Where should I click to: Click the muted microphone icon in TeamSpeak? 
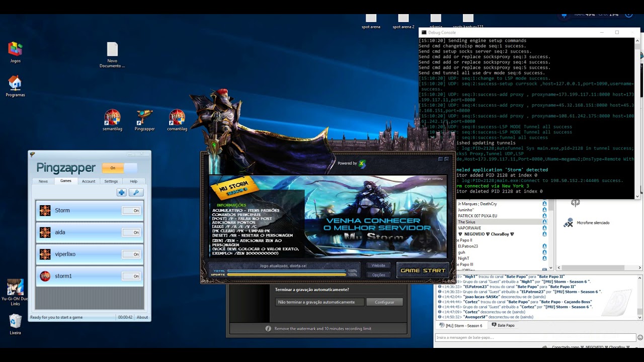coord(569,223)
